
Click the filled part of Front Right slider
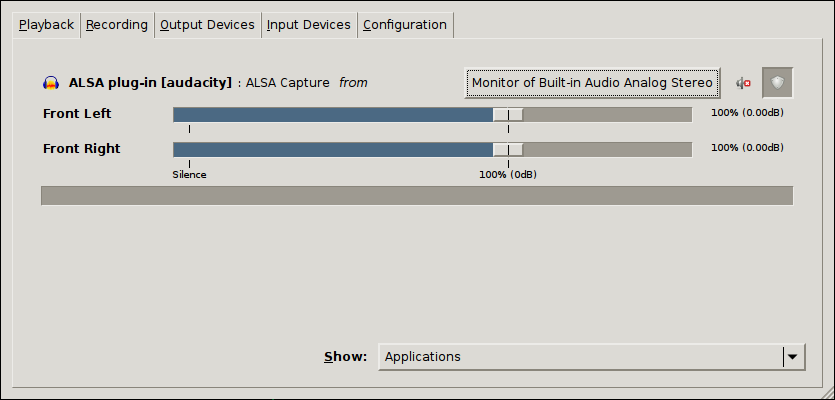tap(330, 150)
